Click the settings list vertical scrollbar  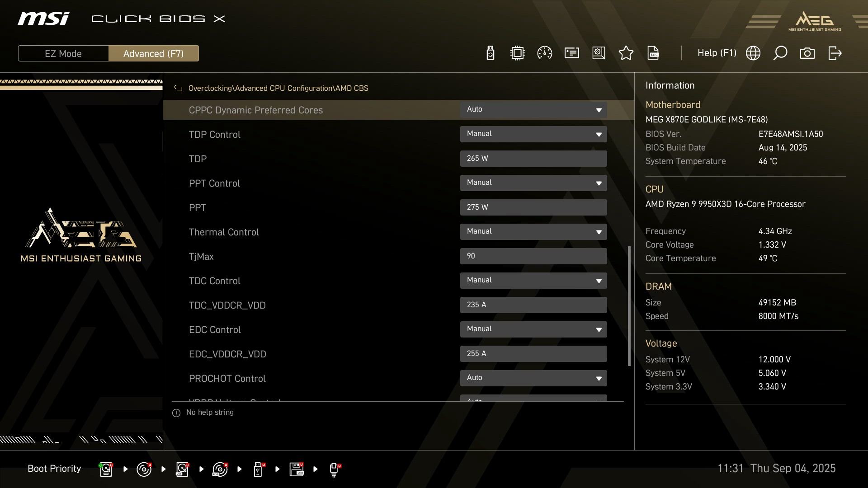tap(629, 306)
